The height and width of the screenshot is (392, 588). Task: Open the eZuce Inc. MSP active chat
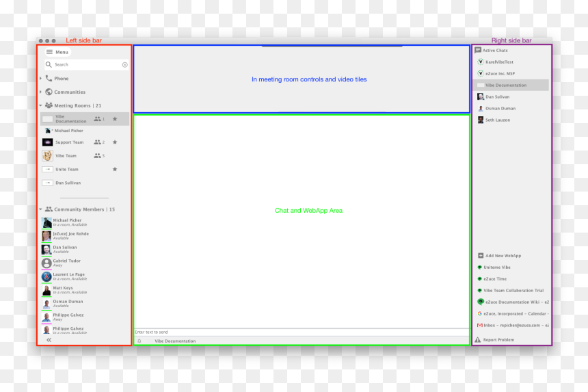click(500, 73)
